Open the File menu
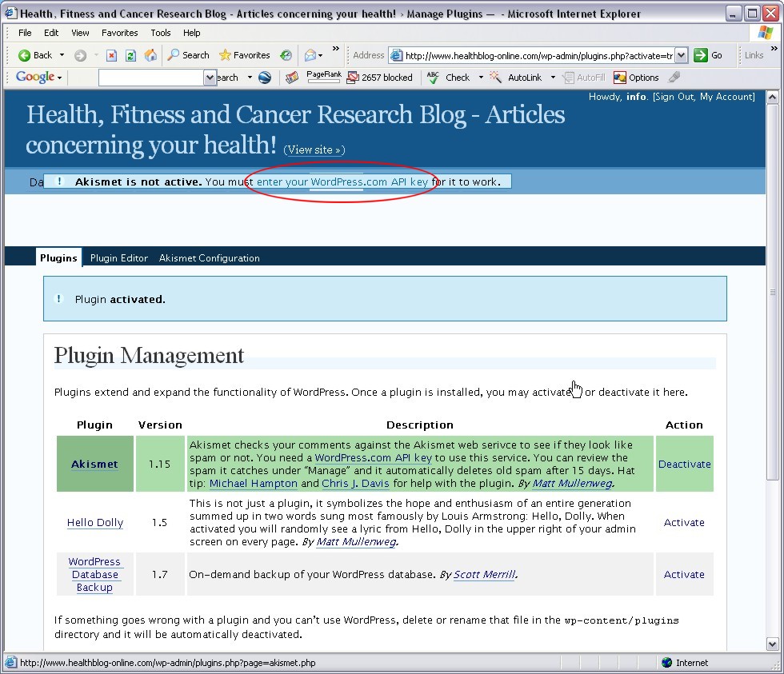The height and width of the screenshot is (674, 784). click(x=25, y=33)
